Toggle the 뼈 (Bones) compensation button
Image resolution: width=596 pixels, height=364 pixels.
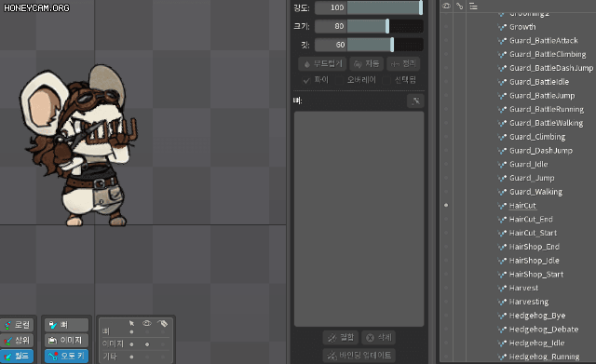coord(66,325)
